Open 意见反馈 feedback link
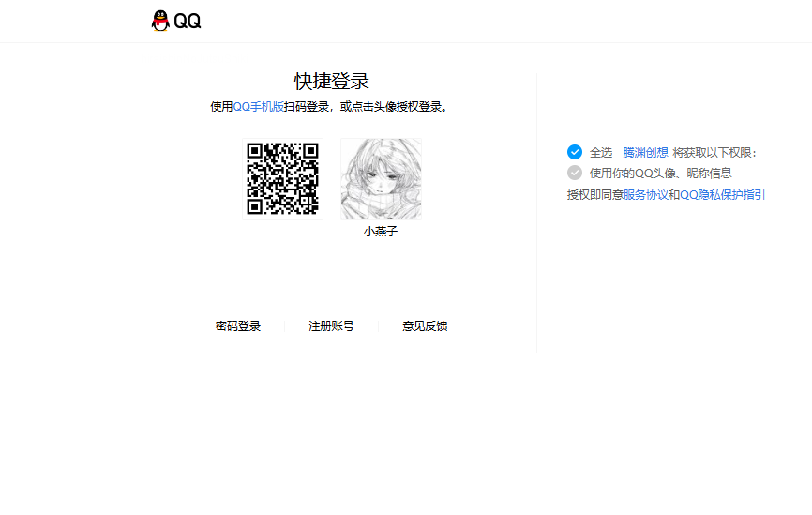Screen dimensions: 812x515 425,326
